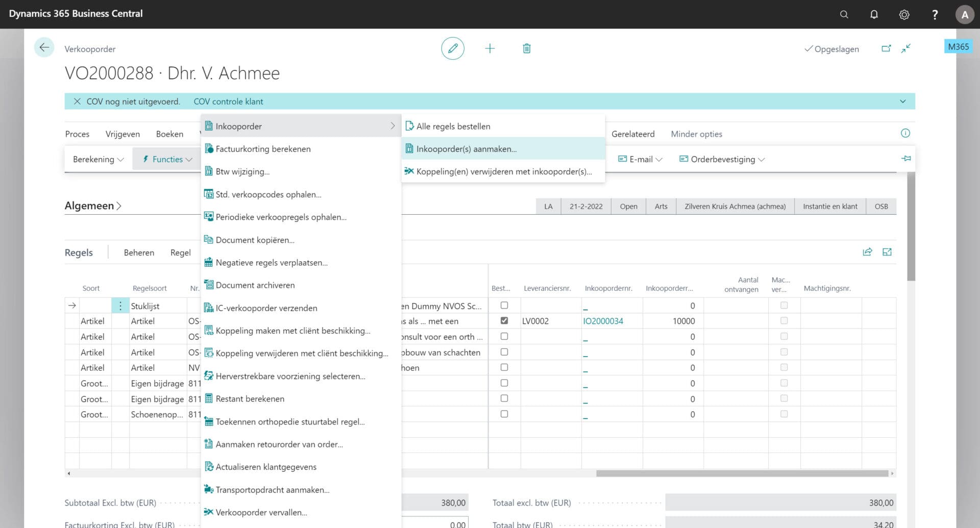Select Document kopiëren... entry

coord(301,240)
